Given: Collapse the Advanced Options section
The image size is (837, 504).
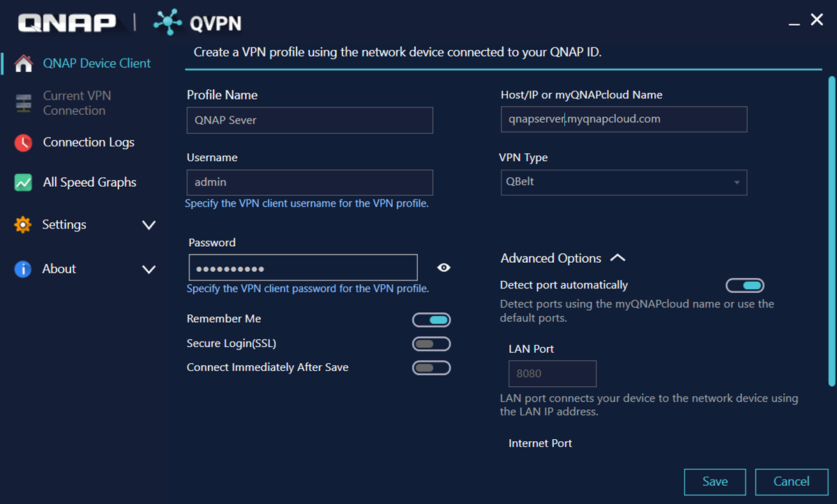Looking at the screenshot, I should pyautogui.click(x=618, y=257).
